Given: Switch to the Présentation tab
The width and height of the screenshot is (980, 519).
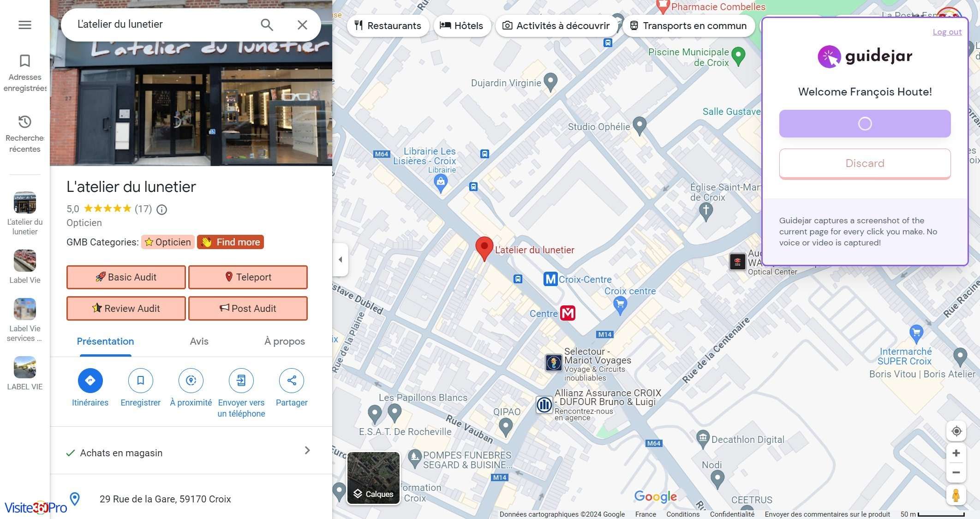Looking at the screenshot, I should pyautogui.click(x=105, y=342).
